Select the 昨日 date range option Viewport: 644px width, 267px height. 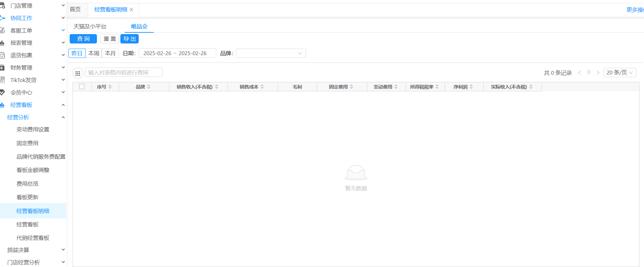click(77, 53)
